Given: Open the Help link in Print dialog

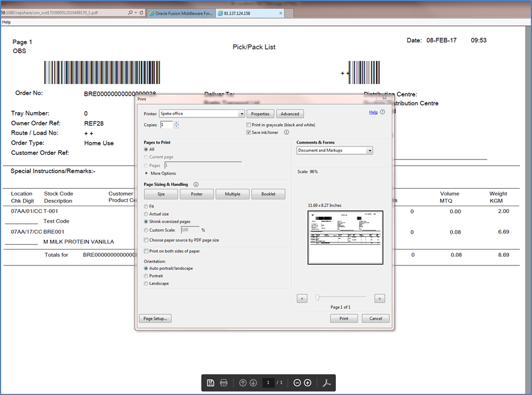Looking at the screenshot, I should pyautogui.click(x=373, y=112).
